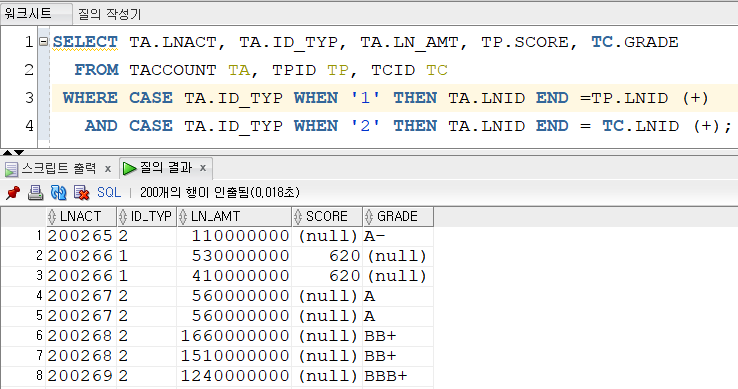Viewport: 738px width, 389px height.
Task: Select LNACT cell 200267 in row 4
Action: tap(80, 296)
